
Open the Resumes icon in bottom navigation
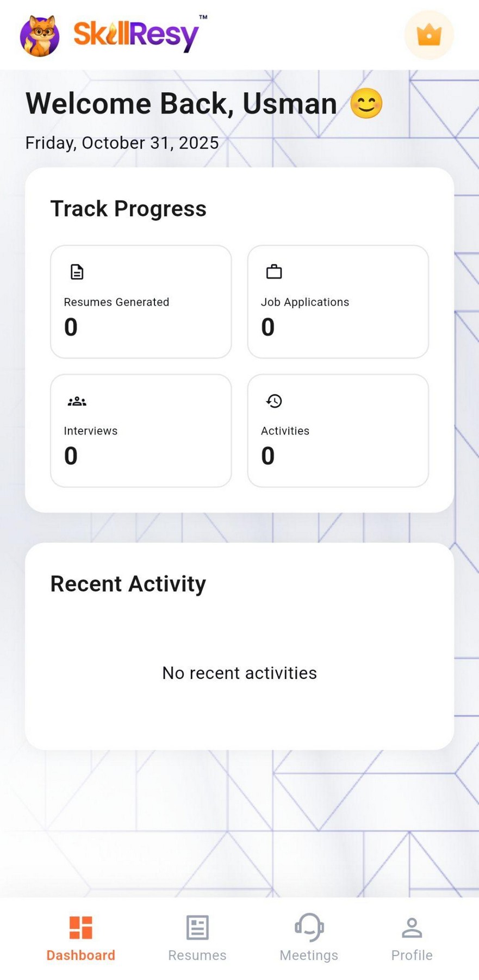[x=196, y=926]
